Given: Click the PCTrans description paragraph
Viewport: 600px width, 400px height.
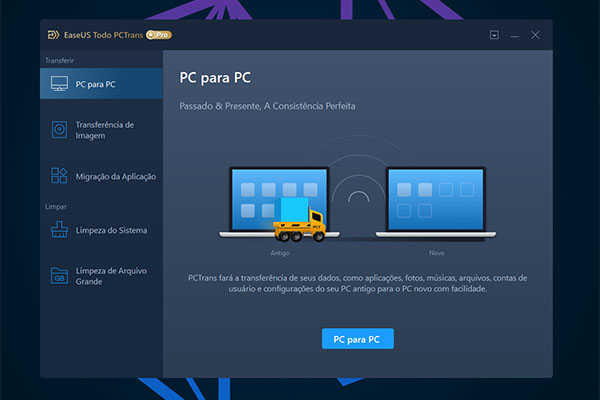Looking at the screenshot, I should point(357,283).
